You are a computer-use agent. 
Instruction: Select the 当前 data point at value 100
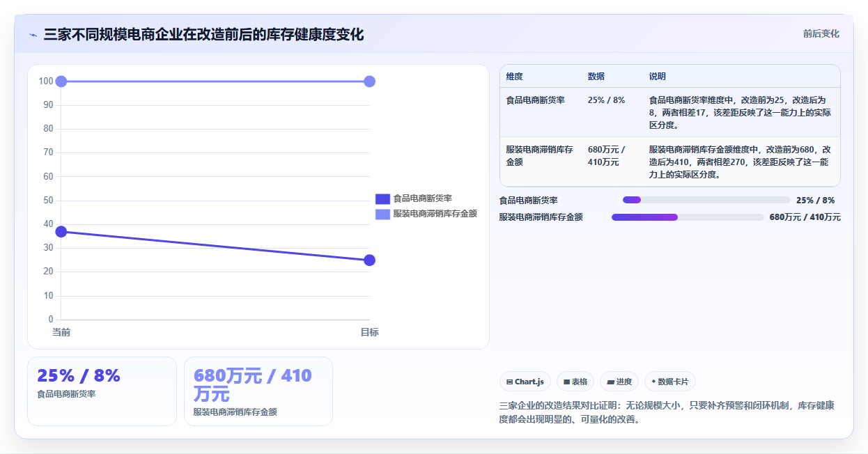click(61, 81)
